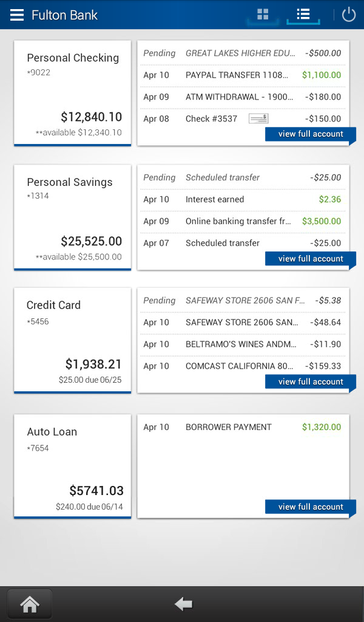View full account for Auto Loan

tap(311, 507)
